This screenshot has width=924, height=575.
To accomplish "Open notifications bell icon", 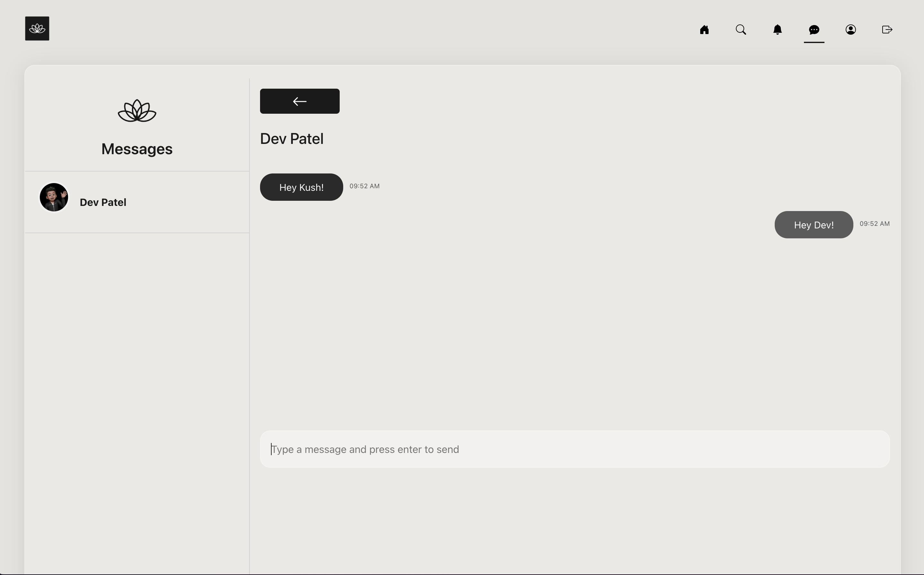I will tap(777, 30).
